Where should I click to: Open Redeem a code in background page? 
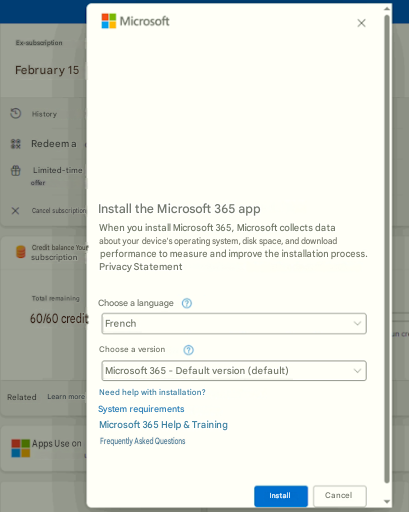pos(54,144)
